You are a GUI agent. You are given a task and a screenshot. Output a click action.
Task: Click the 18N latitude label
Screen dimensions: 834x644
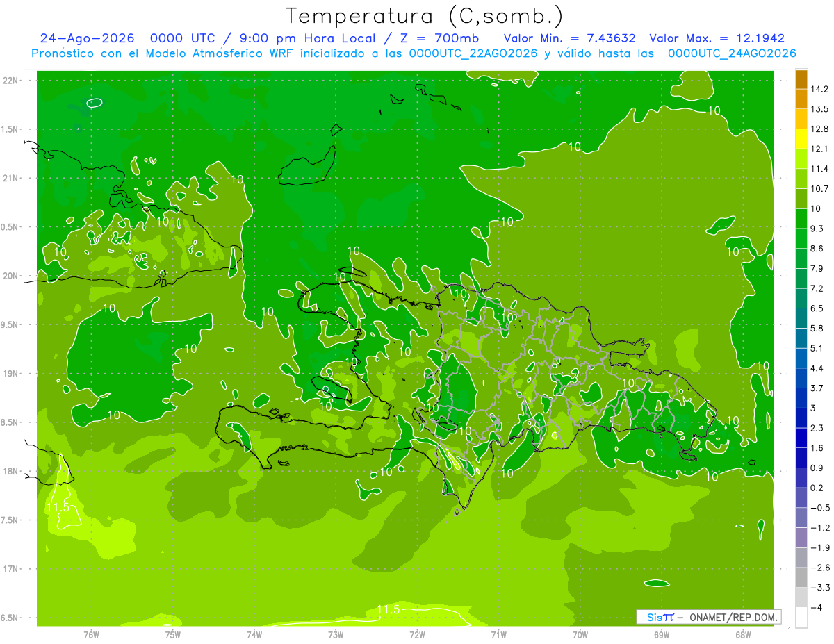pyautogui.click(x=11, y=472)
